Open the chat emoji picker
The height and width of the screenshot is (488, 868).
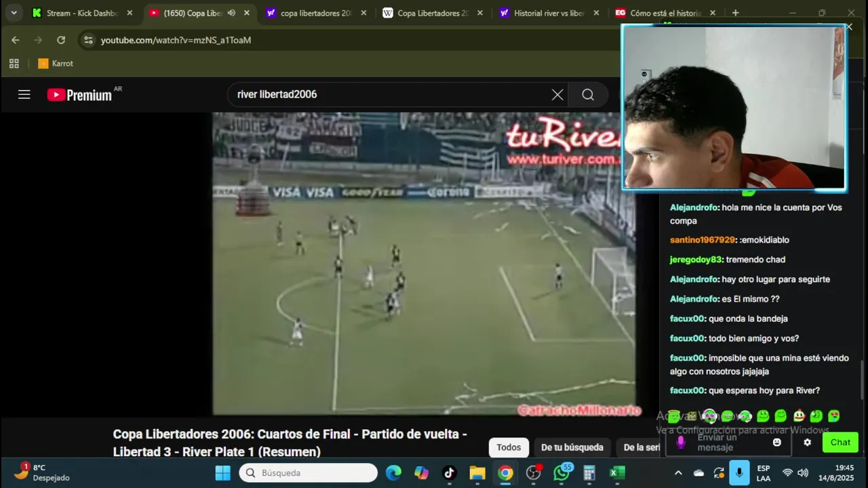point(777,443)
